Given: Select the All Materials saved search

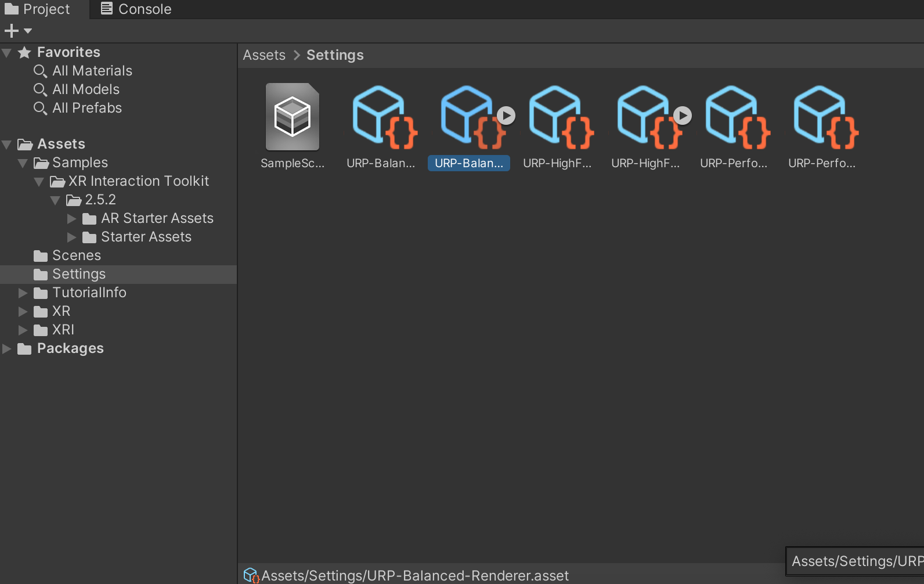Looking at the screenshot, I should click(x=92, y=71).
